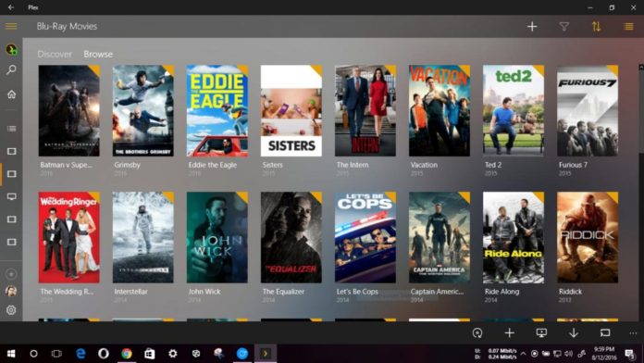
Task: Open Cortana circle on the taskbar
Action: point(33,354)
